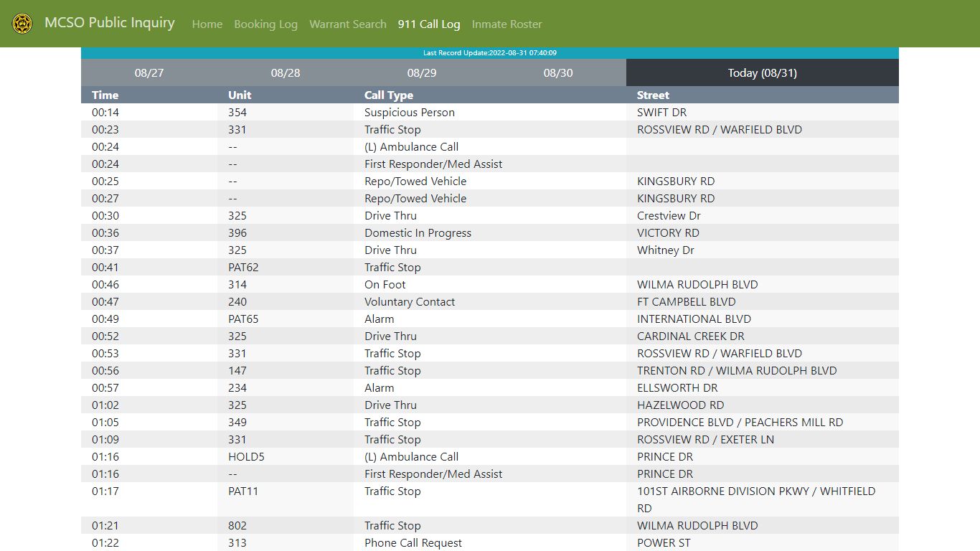Click the 00:25 time cell
980x551 pixels.
(x=149, y=181)
